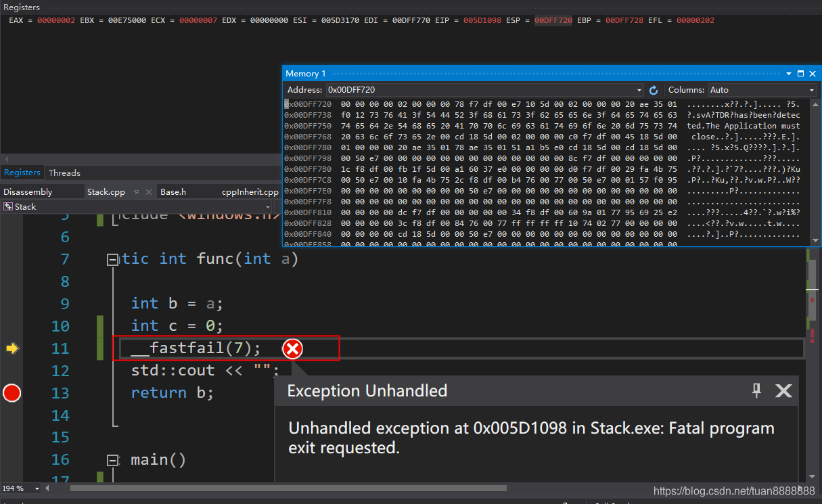
Task: Switch to the cppInherit.cpp tab
Action: coord(249,191)
